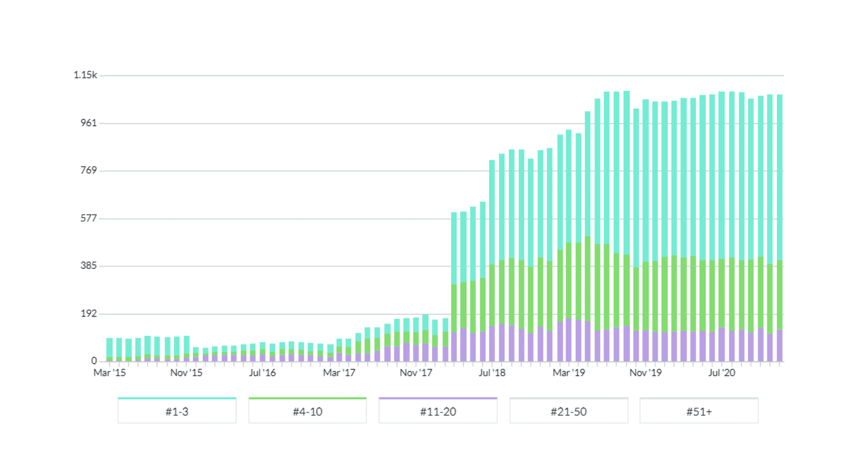Select the Jul '16 axis label

point(262,373)
